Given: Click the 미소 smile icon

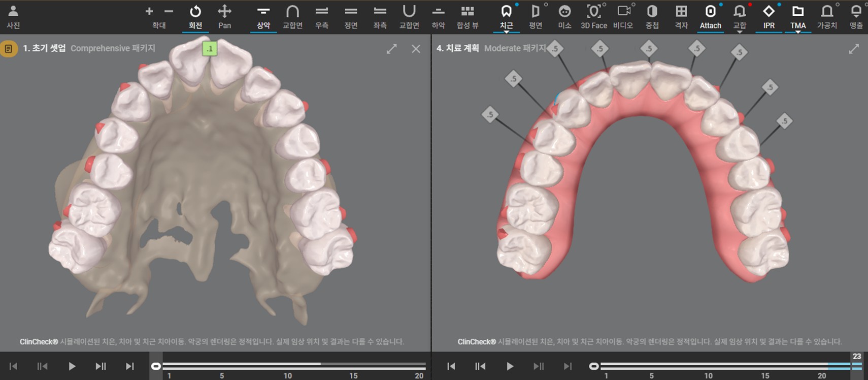Looking at the screenshot, I should [x=564, y=17].
